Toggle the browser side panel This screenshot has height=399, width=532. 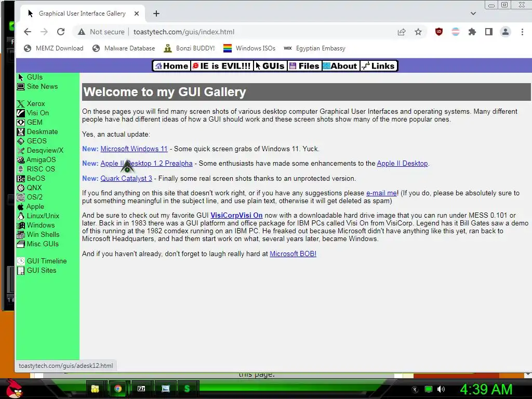tap(488, 32)
